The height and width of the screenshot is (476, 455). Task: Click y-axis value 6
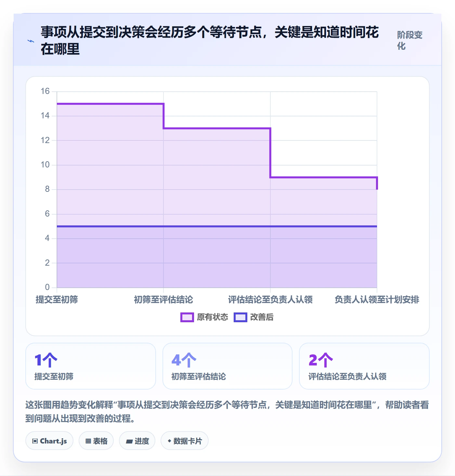[47, 214]
